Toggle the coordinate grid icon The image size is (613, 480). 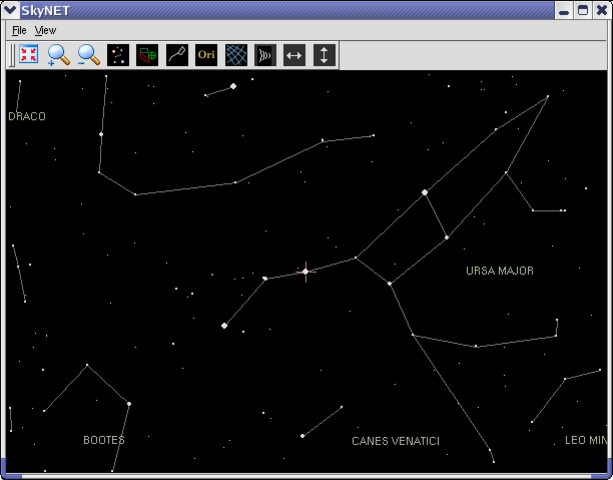(x=236, y=55)
